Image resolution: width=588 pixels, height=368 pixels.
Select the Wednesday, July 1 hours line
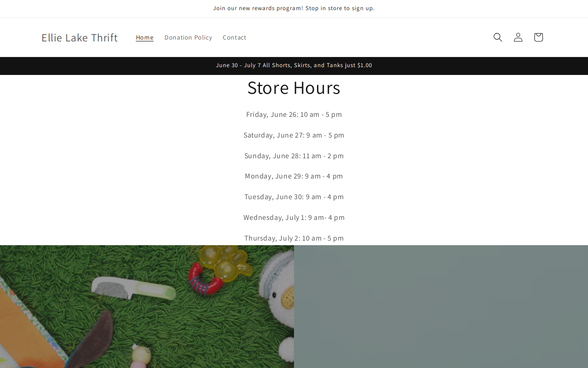pos(294,218)
